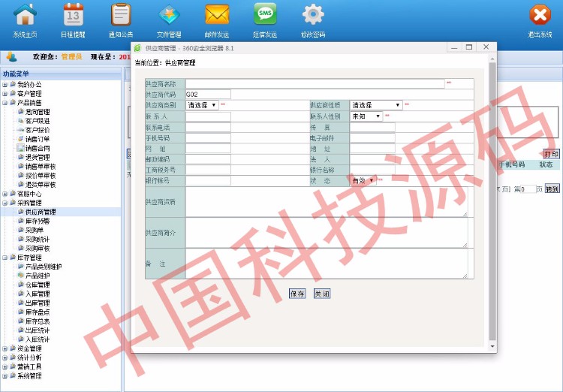Image resolution: width=563 pixels, height=392 pixels.
Task: Click the icon next to 意向管理
Action: pos(21,112)
